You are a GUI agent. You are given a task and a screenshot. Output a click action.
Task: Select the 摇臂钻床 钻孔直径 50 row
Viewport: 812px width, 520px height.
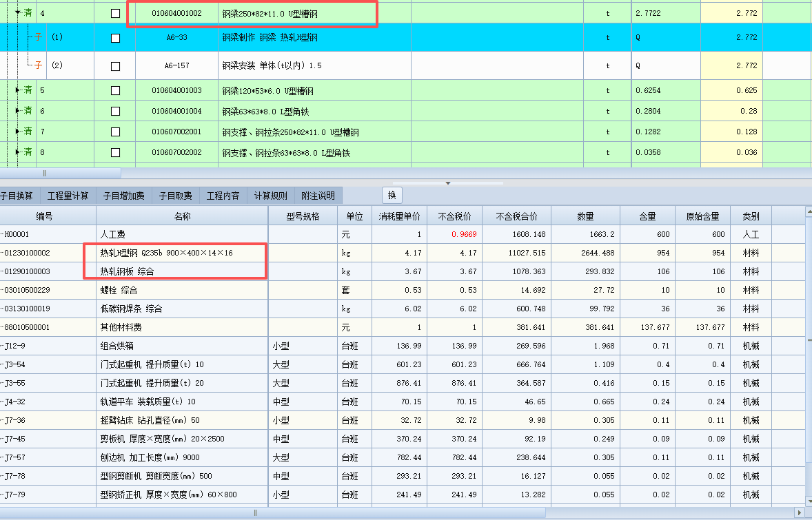pos(403,421)
